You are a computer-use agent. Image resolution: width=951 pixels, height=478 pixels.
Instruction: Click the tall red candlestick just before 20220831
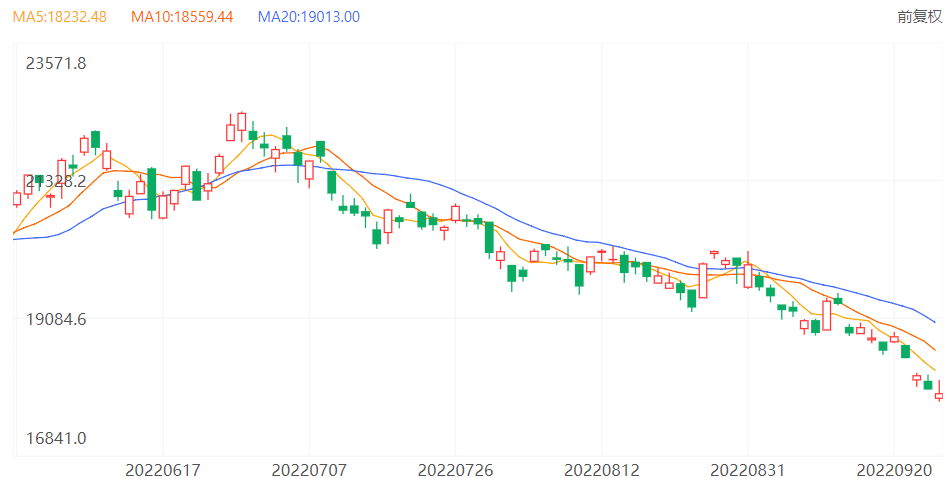click(x=703, y=280)
